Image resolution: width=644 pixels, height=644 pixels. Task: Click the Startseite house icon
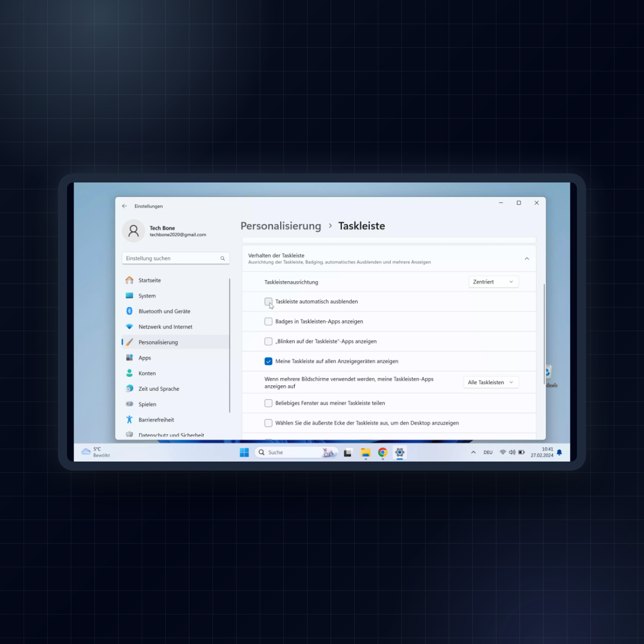[x=129, y=280]
